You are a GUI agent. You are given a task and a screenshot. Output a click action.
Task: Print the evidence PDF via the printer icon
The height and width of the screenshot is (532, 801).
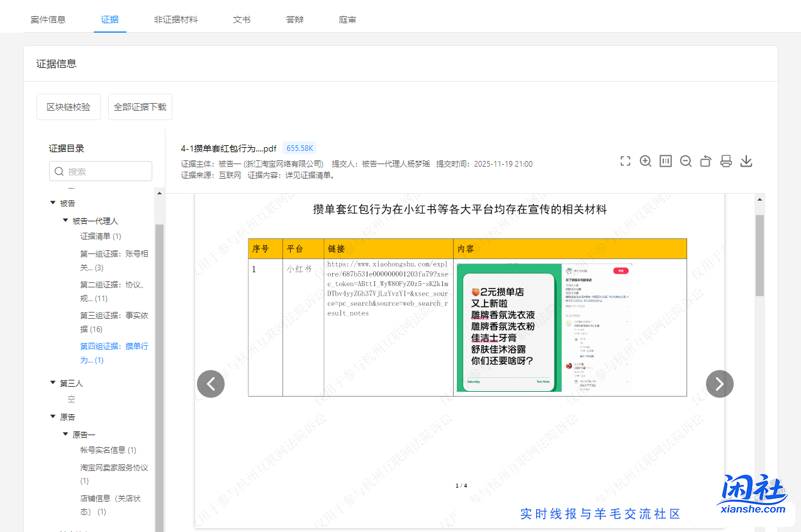pyautogui.click(x=725, y=161)
